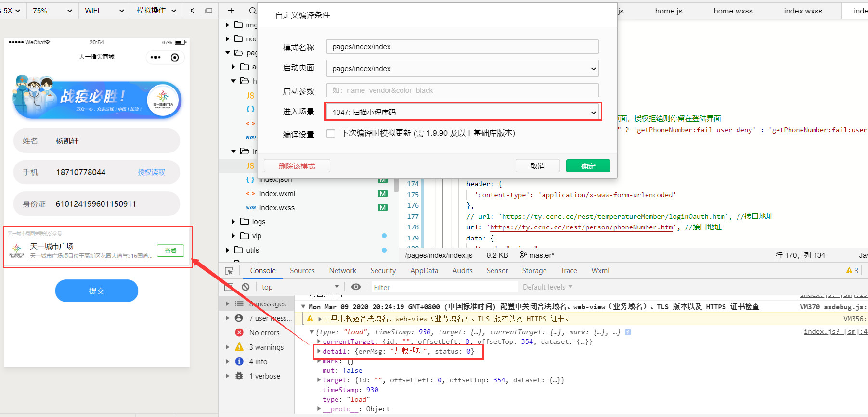Open the AppData tab
Screen dimensions: 868x417
[424, 271]
